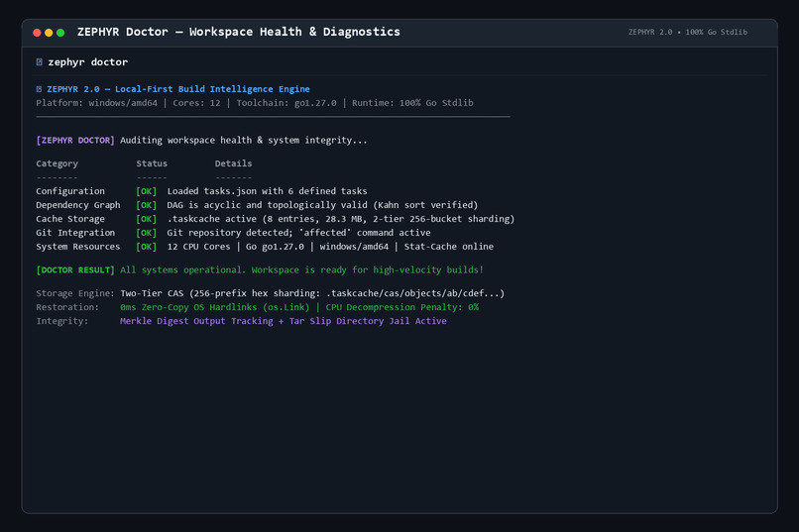Click the [OK] status for Dependency Graph
The height and width of the screenshot is (532, 799).
click(147, 205)
